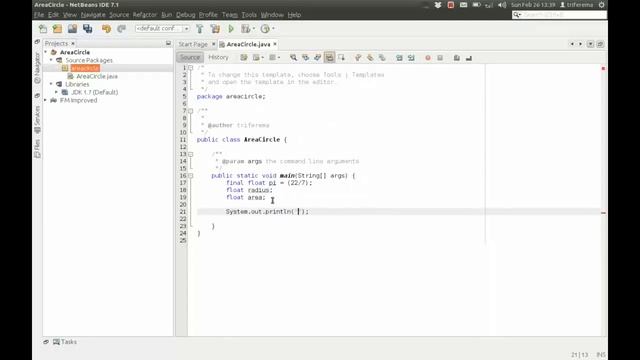Click the Uncomment icon in editor toolbar
This screenshot has height=360, width=640.
tap(469, 58)
